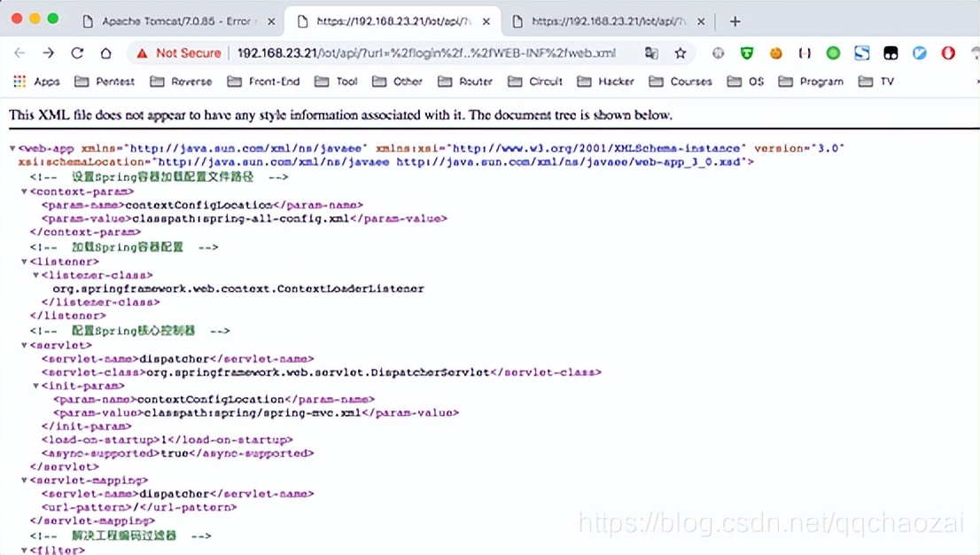Viewport: 980px width, 555px height.
Task: Close the third browser tab
Action: [701, 21]
